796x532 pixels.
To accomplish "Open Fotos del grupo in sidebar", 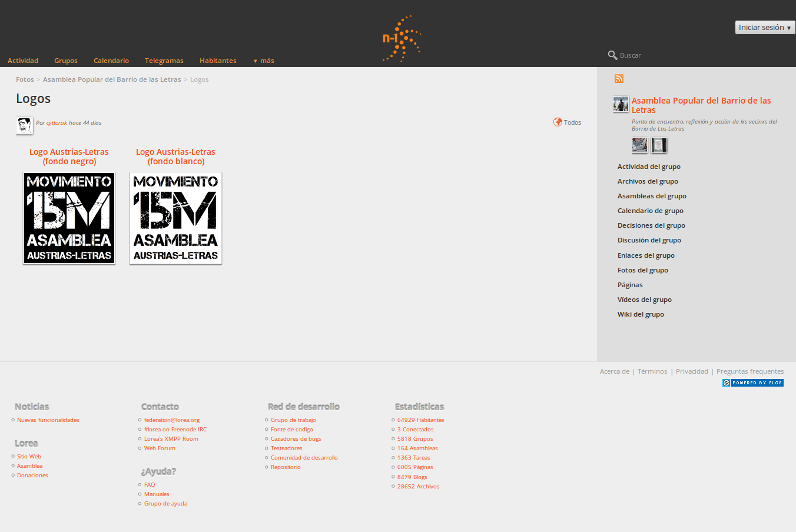I will (643, 270).
